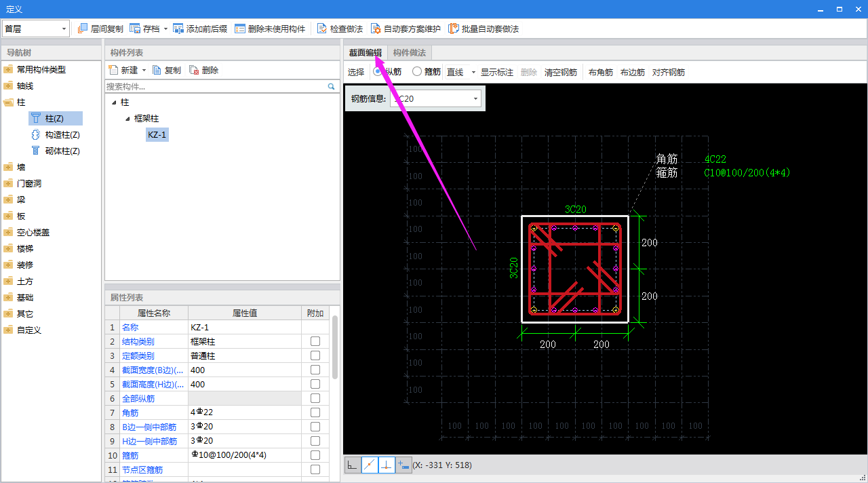Click the 删除 icon in component list
868x483 pixels.
(194, 70)
